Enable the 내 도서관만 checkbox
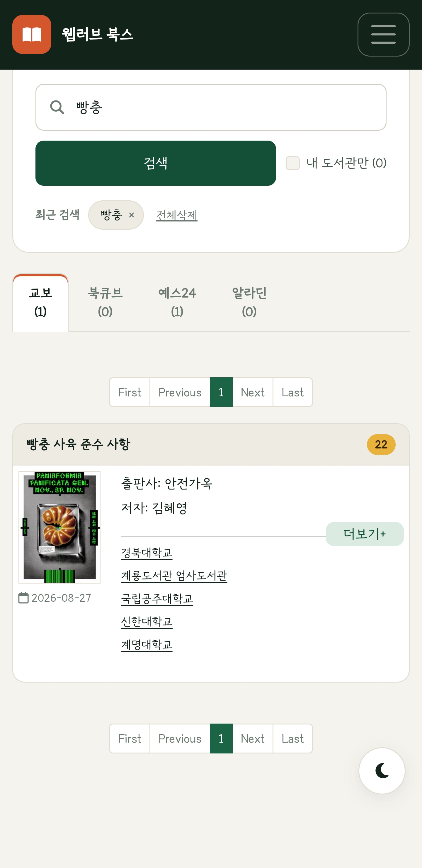The height and width of the screenshot is (868, 422). [292, 163]
